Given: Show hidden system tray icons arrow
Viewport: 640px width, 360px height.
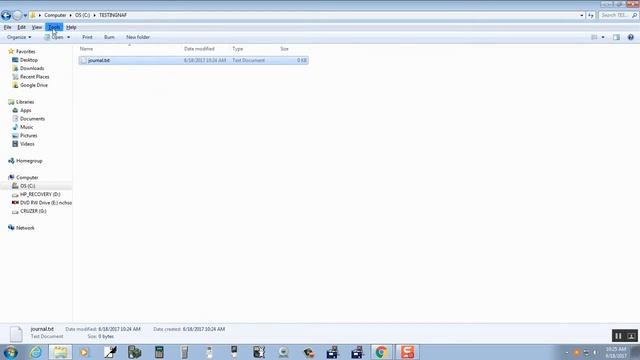Looking at the screenshot, I should (567, 352).
